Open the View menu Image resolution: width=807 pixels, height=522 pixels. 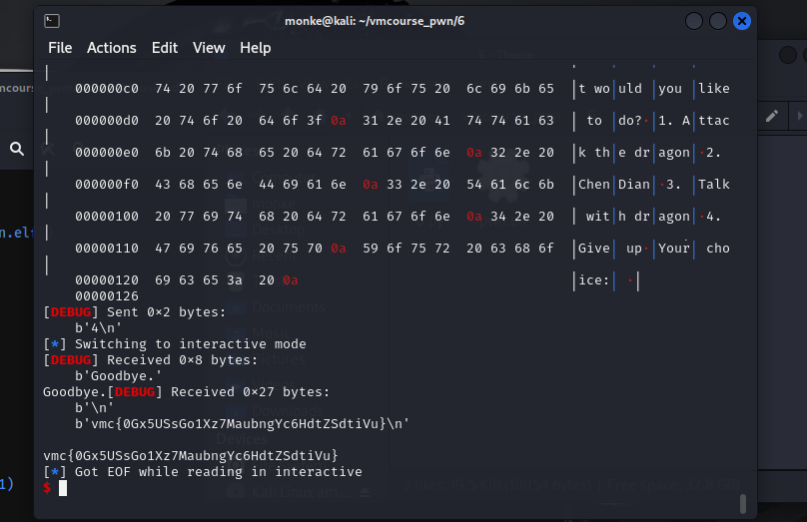(x=209, y=48)
